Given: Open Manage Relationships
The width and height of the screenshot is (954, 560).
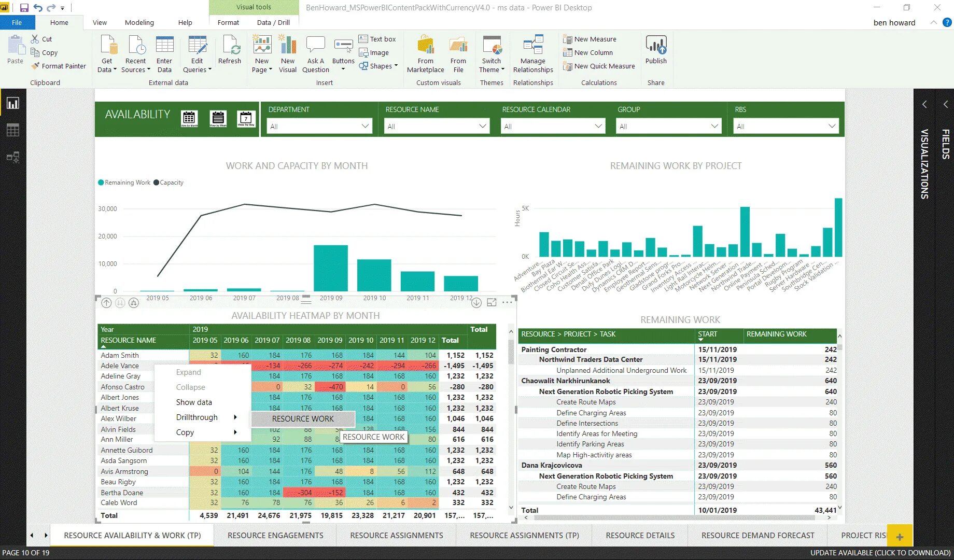Looking at the screenshot, I should [x=533, y=54].
